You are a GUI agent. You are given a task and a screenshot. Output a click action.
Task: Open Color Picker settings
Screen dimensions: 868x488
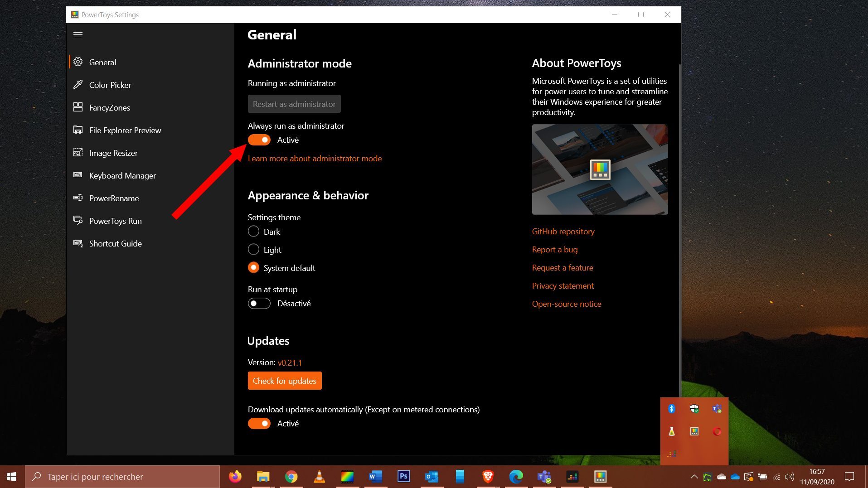coord(150,85)
